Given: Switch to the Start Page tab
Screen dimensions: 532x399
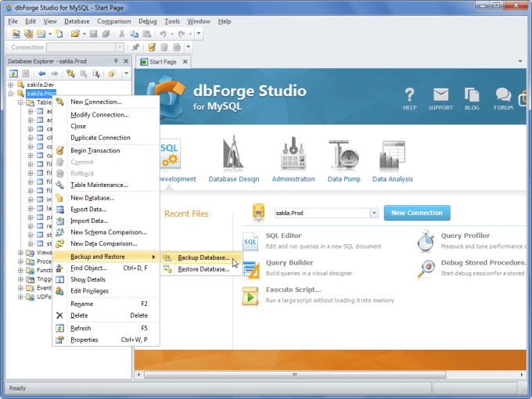Looking at the screenshot, I should click(163, 62).
